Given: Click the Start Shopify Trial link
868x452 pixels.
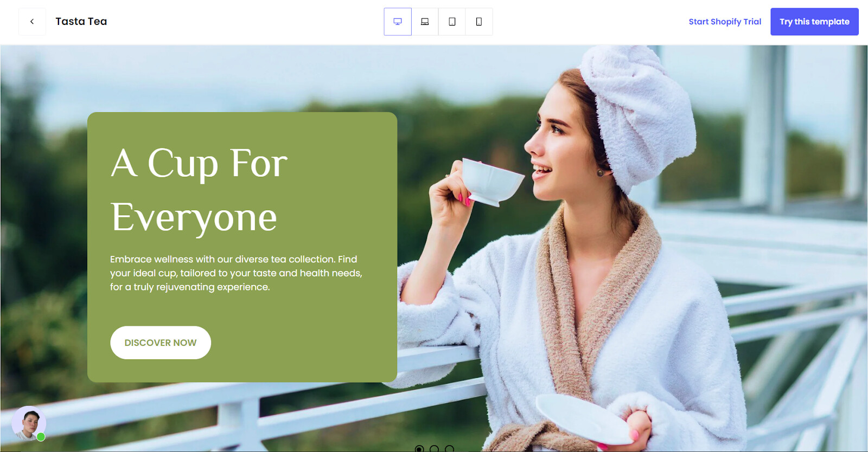Looking at the screenshot, I should 725,22.
